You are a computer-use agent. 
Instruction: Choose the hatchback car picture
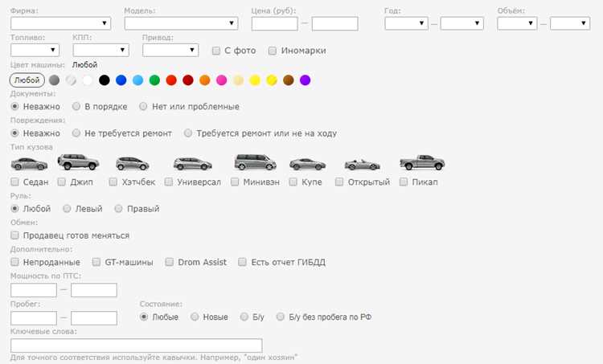(133, 163)
